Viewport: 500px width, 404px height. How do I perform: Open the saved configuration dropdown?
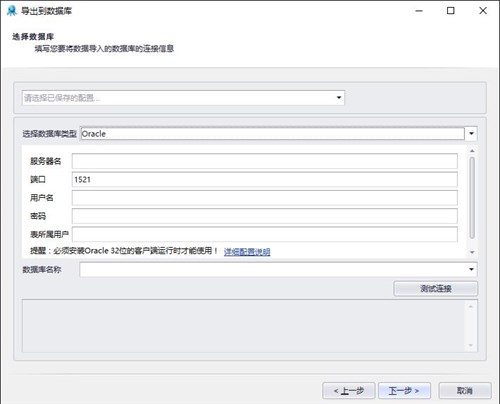183,98
